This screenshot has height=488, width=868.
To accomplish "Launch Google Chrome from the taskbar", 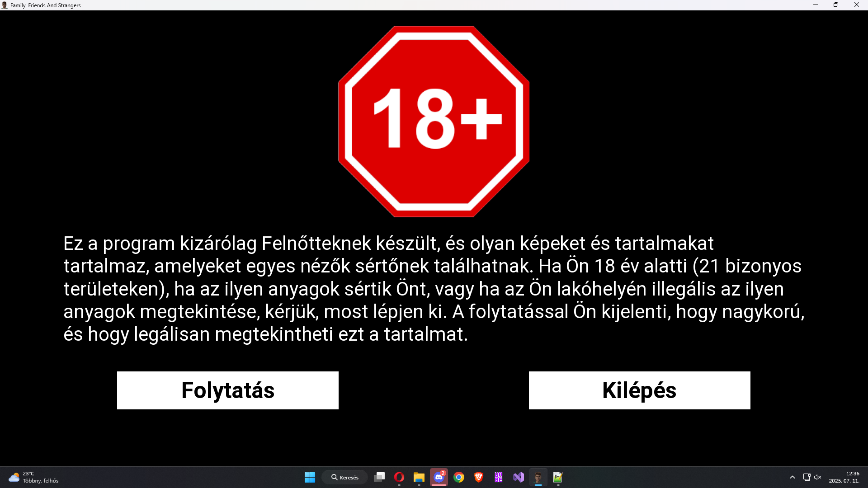I will (459, 477).
